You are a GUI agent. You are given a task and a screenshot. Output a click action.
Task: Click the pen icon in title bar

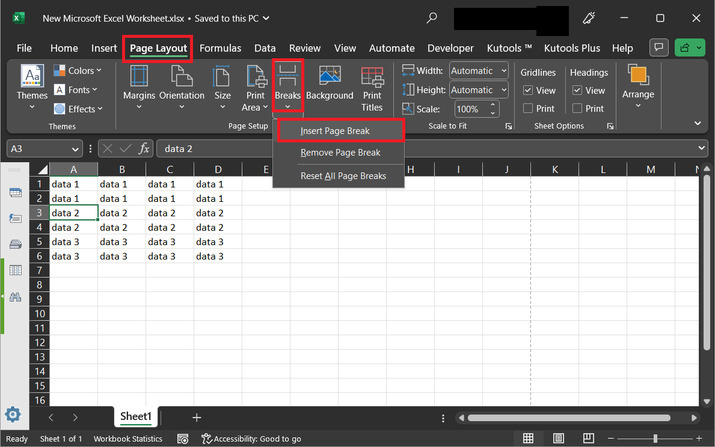point(589,18)
